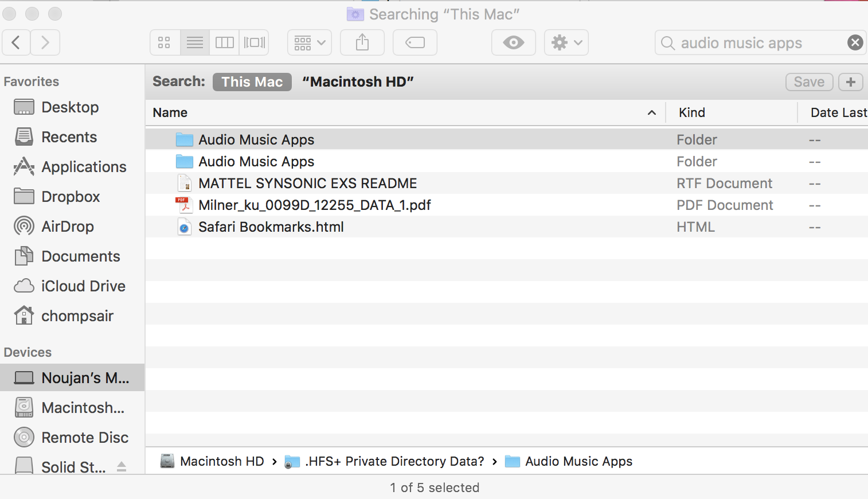868x499 pixels.
Task: Click the "PDF Document" kind cell
Action: click(x=725, y=205)
